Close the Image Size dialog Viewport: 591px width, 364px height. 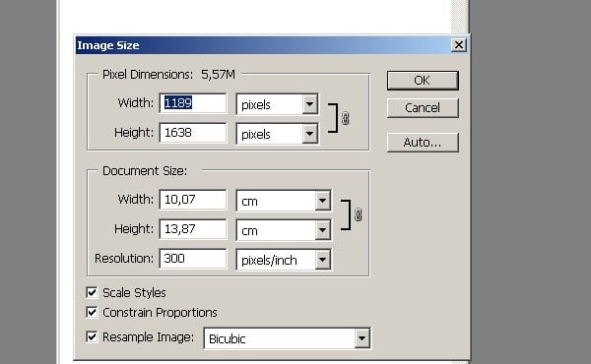click(x=458, y=45)
